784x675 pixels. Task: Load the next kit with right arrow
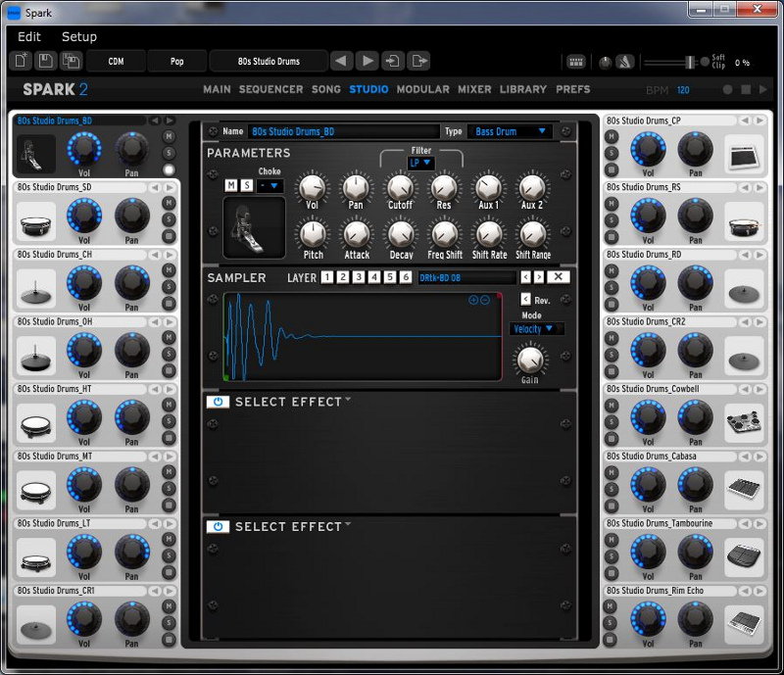[367, 61]
